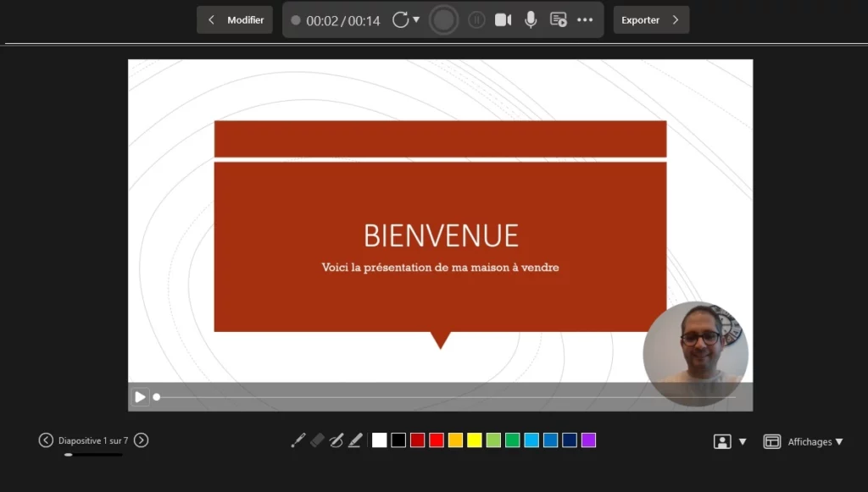The image size is (868, 492).
Task: Click the BIENVENUE slide title
Action: point(441,235)
